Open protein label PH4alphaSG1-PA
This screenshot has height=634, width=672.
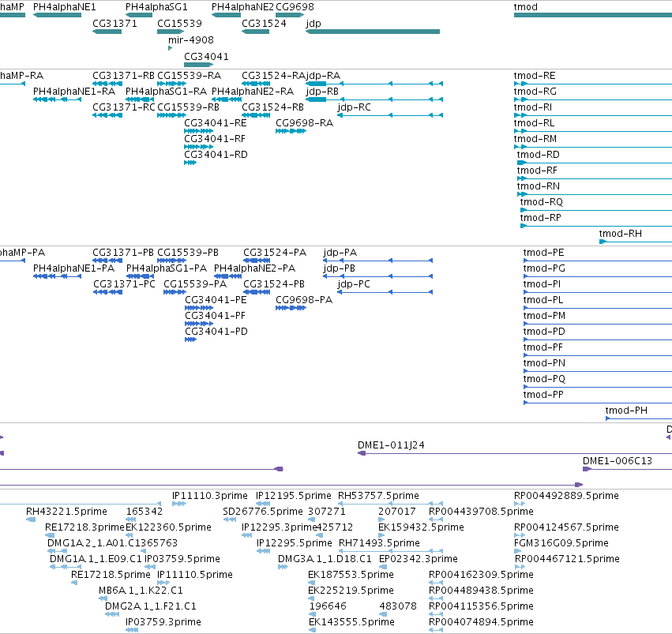[x=167, y=268]
